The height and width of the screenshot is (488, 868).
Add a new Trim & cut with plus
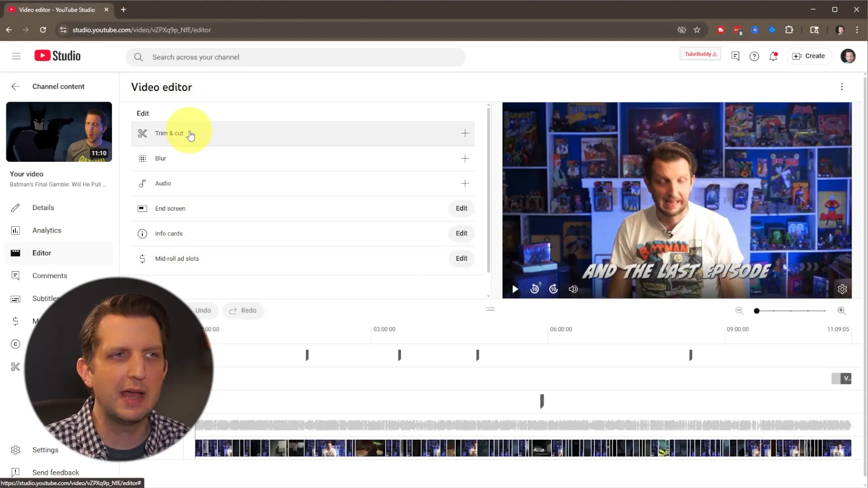(x=465, y=133)
